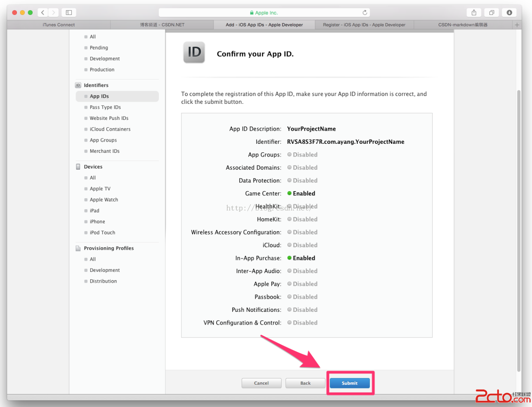
Task: Click the page's vertical scrollbar
Action: (x=519, y=231)
